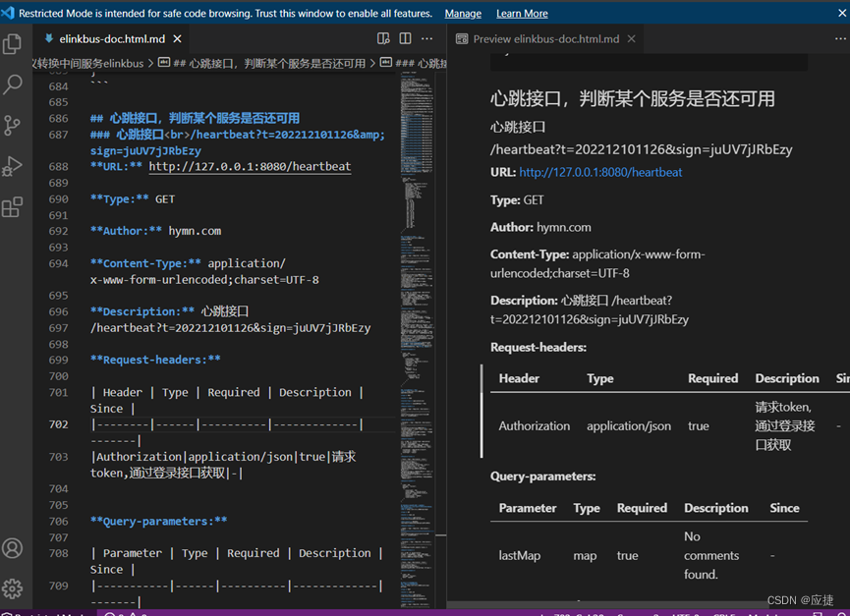
Task: Open the Manage gear menu
Action: (x=12, y=588)
